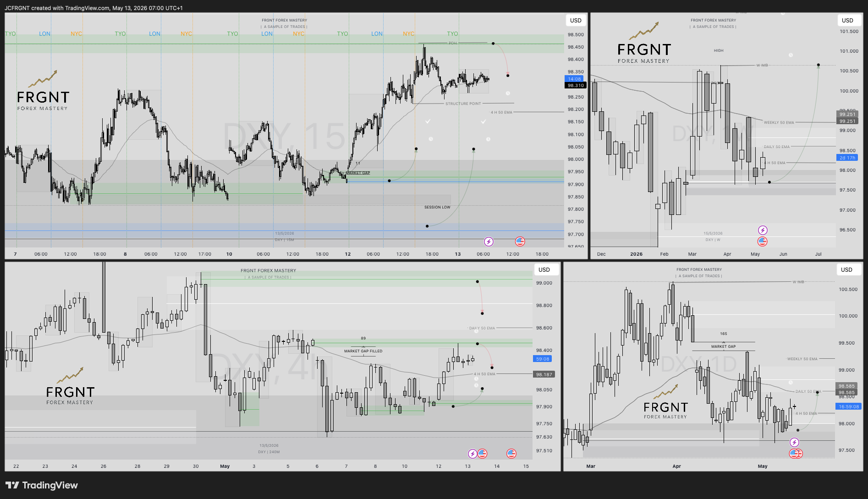The image size is (868, 499).
Task: Click the 89 measurement label on 4H chart
Action: pyautogui.click(x=363, y=338)
